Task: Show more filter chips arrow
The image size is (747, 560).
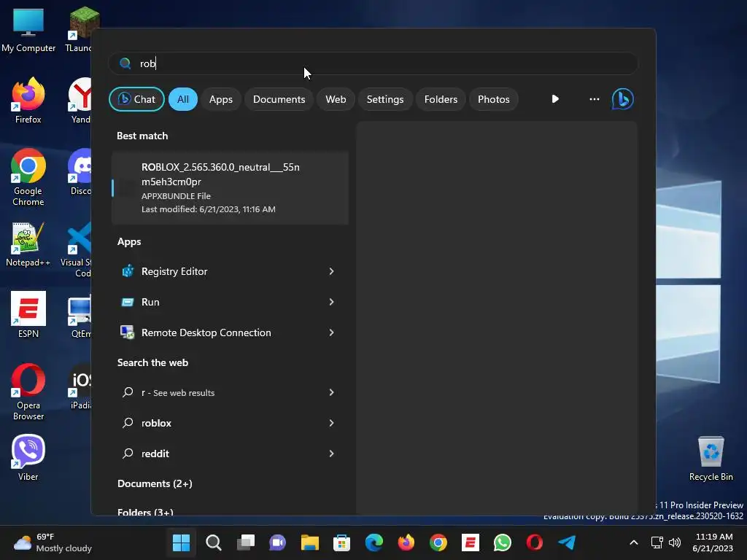Action: pyautogui.click(x=555, y=99)
